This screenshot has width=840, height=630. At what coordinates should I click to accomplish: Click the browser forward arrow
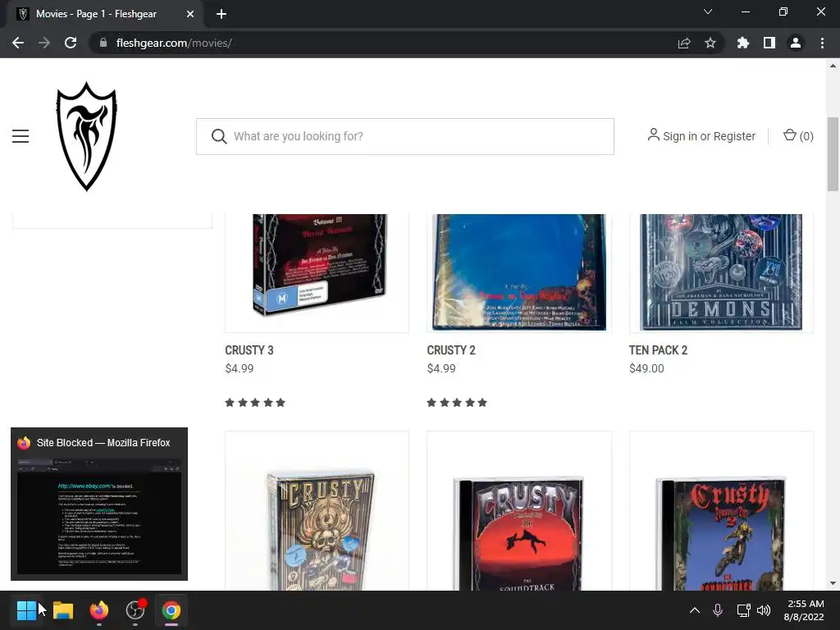[44, 43]
